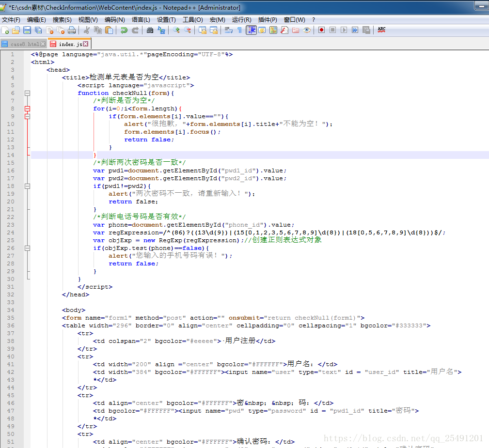Open the 搜索(S) menu

62,20
